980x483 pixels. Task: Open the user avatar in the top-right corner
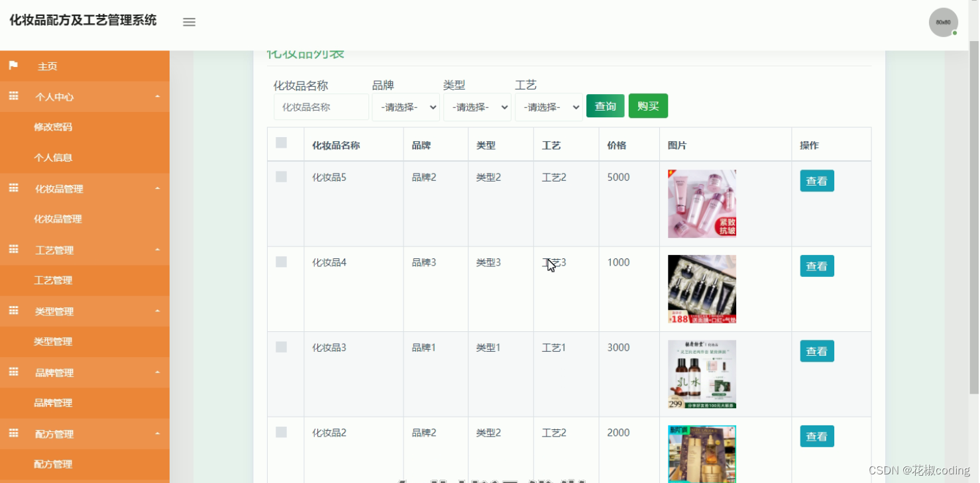pyautogui.click(x=942, y=22)
